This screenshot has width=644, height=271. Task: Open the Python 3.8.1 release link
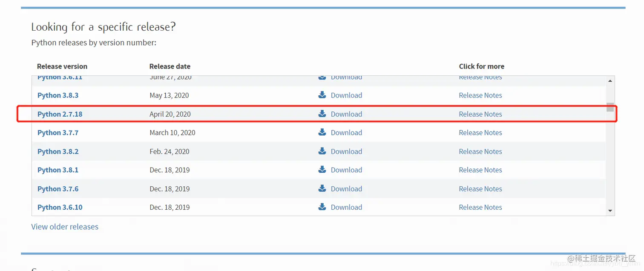click(58, 170)
